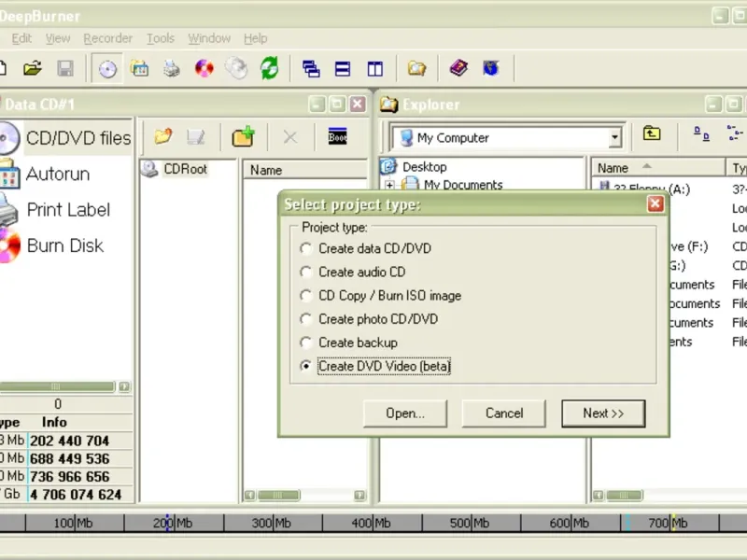The height and width of the screenshot is (560, 747).
Task: Select the CDRoot tree item
Action: click(186, 169)
